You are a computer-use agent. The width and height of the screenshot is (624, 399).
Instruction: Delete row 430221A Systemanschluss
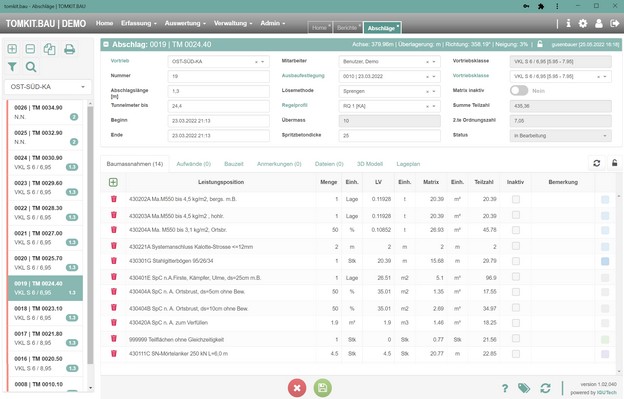(x=114, y=245)
